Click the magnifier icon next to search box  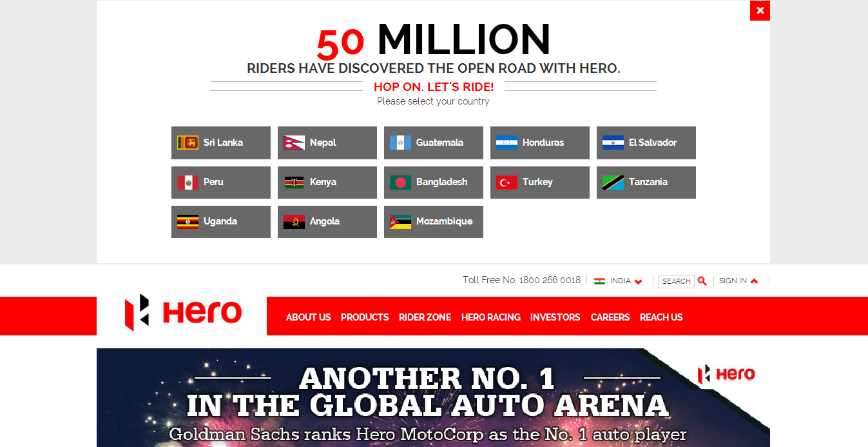click(x=702, y=281)
